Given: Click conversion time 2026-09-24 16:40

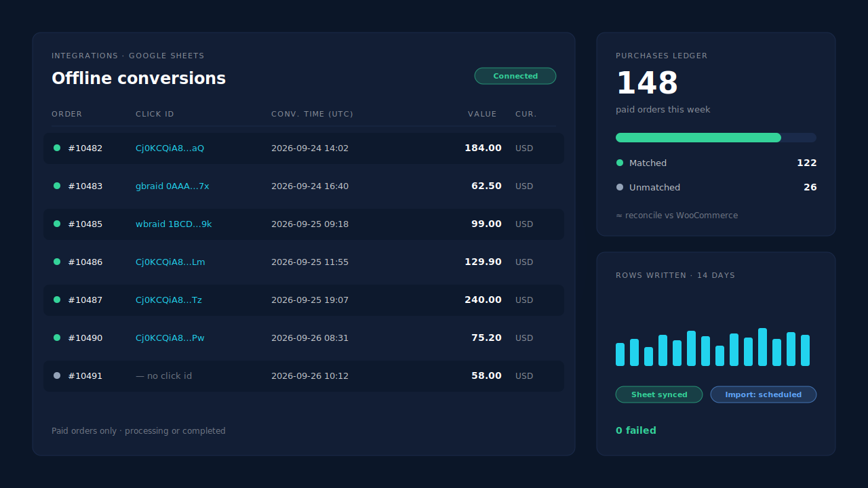Looking at the screenshot, I should pos(310,186).
